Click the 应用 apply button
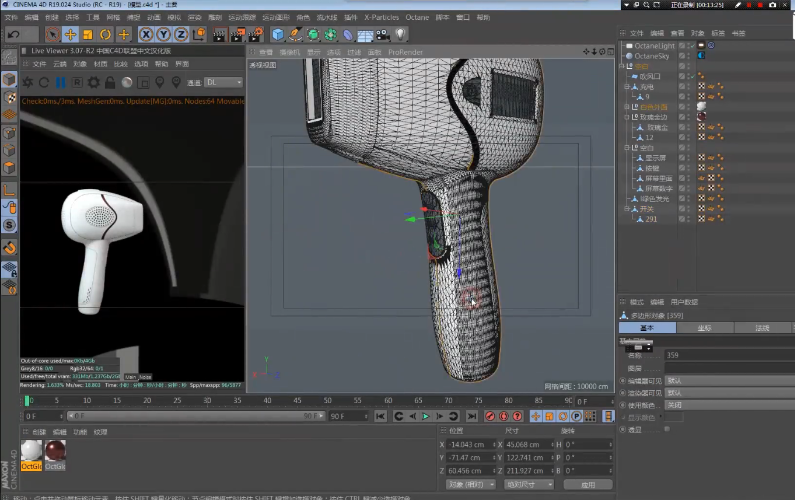Screen dimensions: 795x500 click(x=588, y=484)
